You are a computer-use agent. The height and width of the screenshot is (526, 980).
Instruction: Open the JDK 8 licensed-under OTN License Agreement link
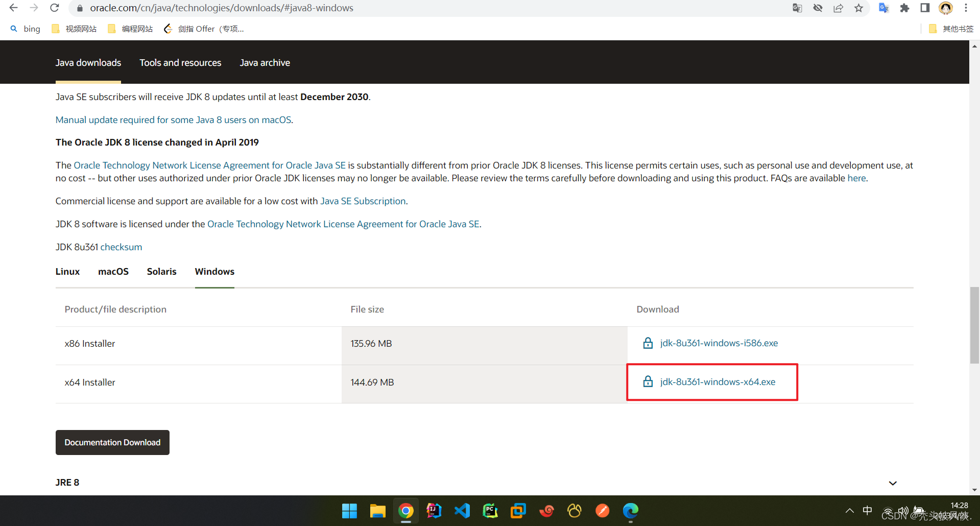(343, 224)
